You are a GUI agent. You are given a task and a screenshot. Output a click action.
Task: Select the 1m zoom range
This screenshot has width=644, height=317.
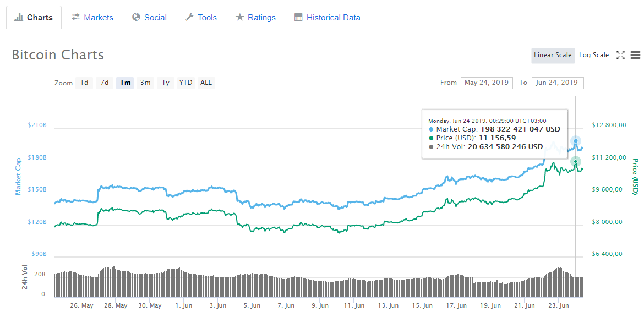click(125, 83)
